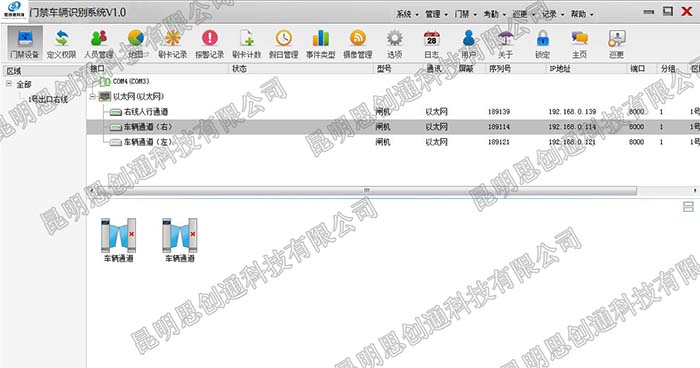Click the first 车辆通道 gate thumbnail
This screenshot has width=700, height=368.
point(118,240)
